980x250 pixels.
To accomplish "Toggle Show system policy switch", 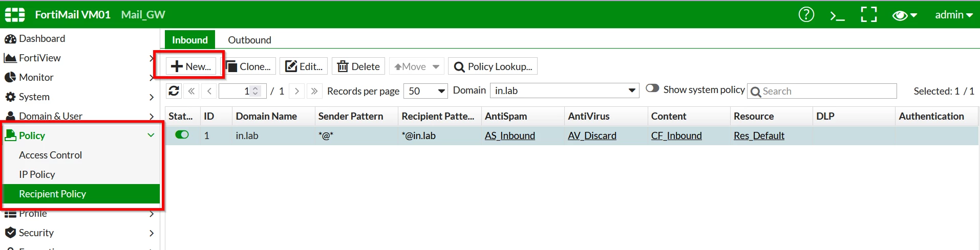I will 652,88.
